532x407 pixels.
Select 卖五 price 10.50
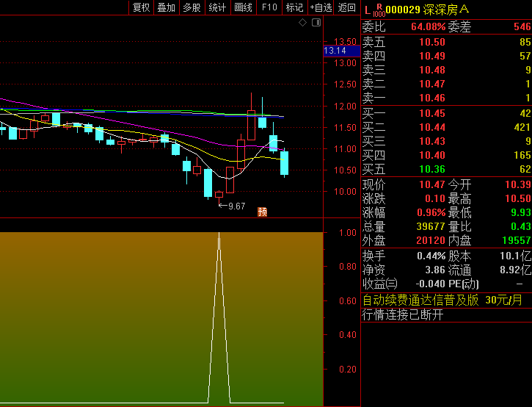click(x=432, y=42)
